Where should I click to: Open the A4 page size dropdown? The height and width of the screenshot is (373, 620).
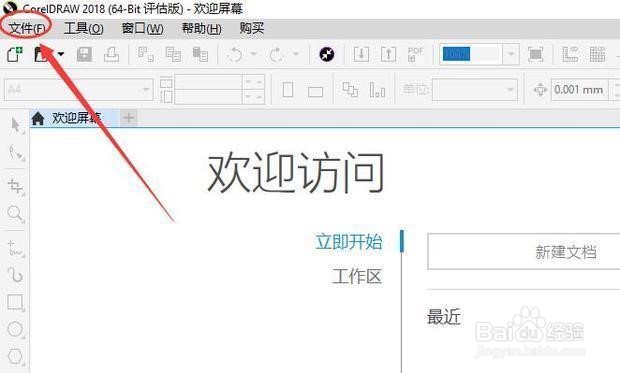click(78, 90)
